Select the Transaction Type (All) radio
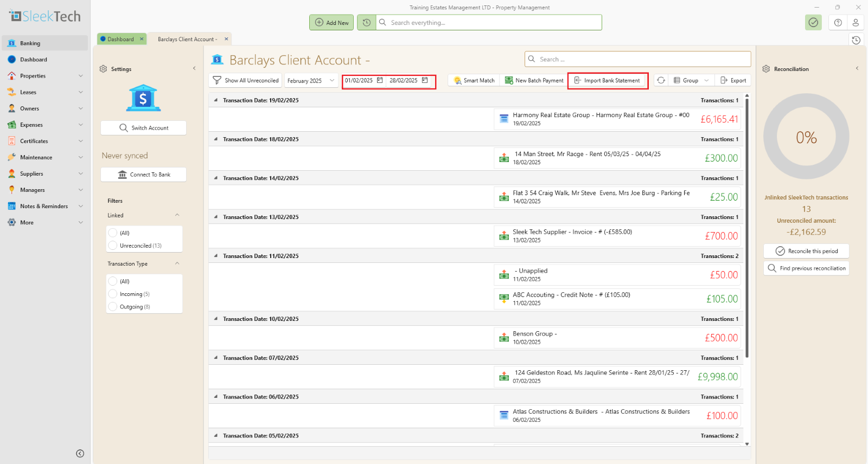This screenshot has height=464, width=868. (113, 281)
